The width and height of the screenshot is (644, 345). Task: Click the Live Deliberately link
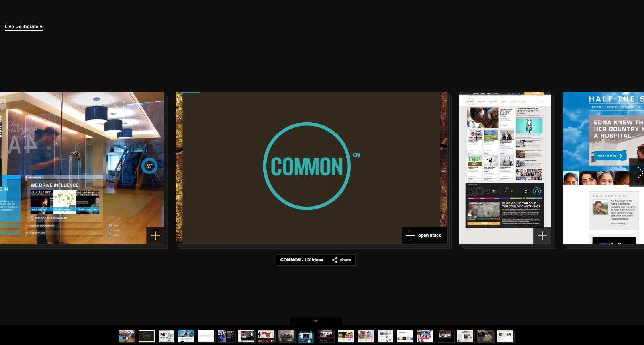pos(23,27)
